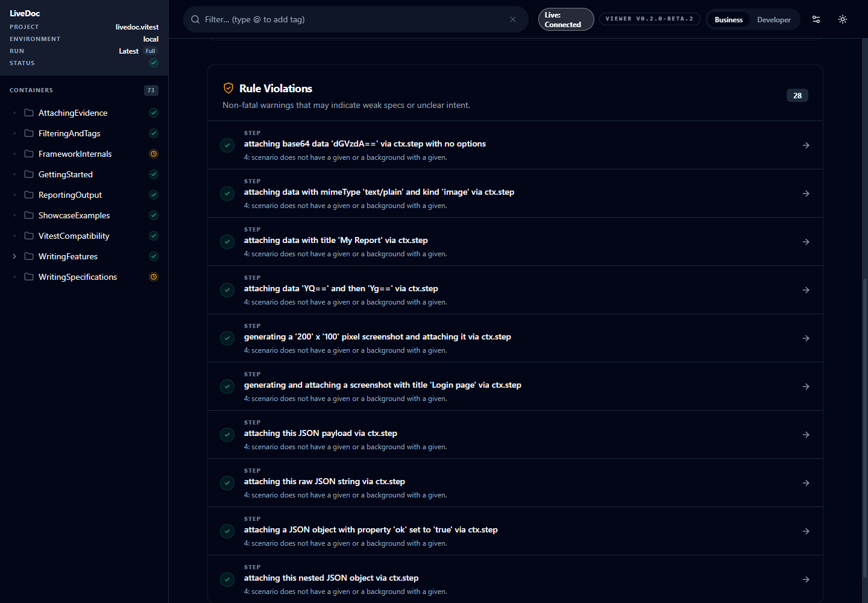Click the containers count badge 73
The height and width of the screenshot is (603, 868).
151,90
